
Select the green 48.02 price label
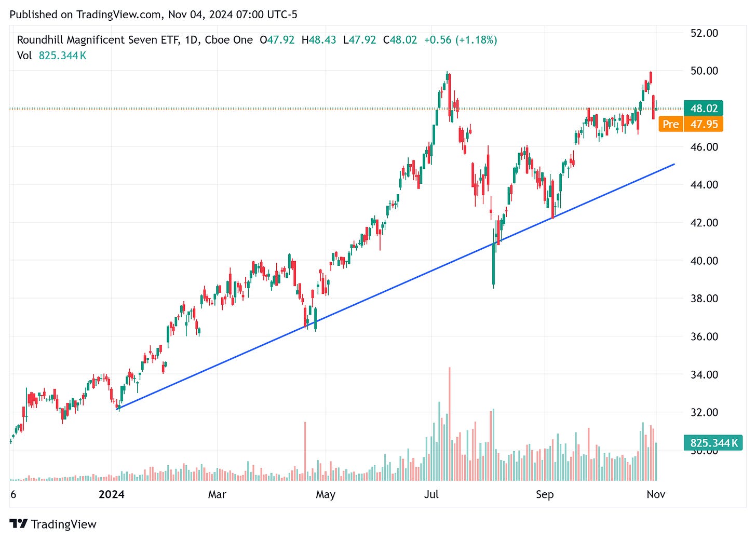coord(704,108)
